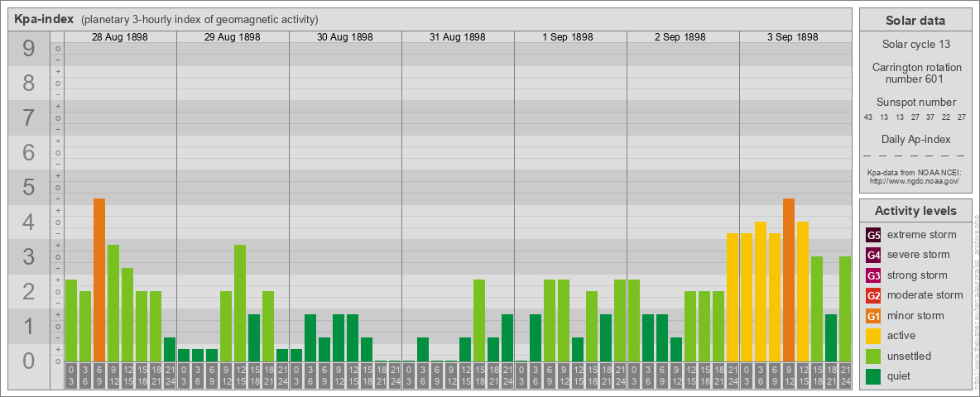The width and height of the screenshot is (980, 397).
Task: Click the planetary 3-hourly index subtitle
Action: (199, 19)
